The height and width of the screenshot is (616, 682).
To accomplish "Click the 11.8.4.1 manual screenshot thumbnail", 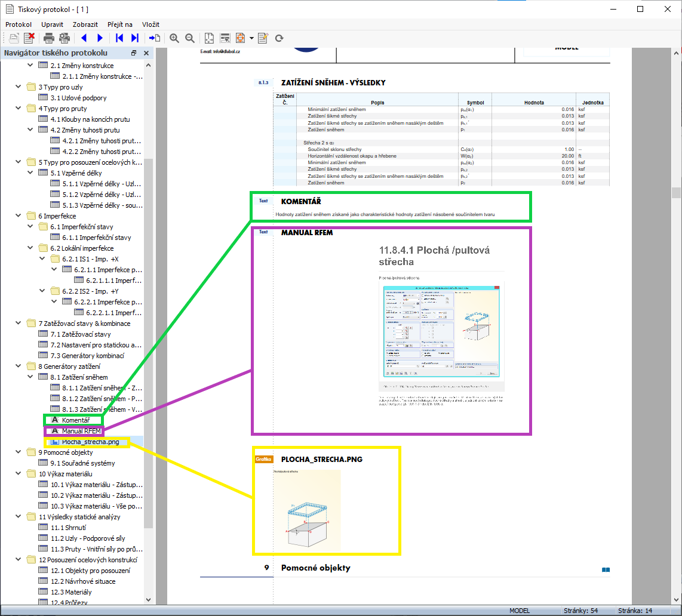I will 441,331.
